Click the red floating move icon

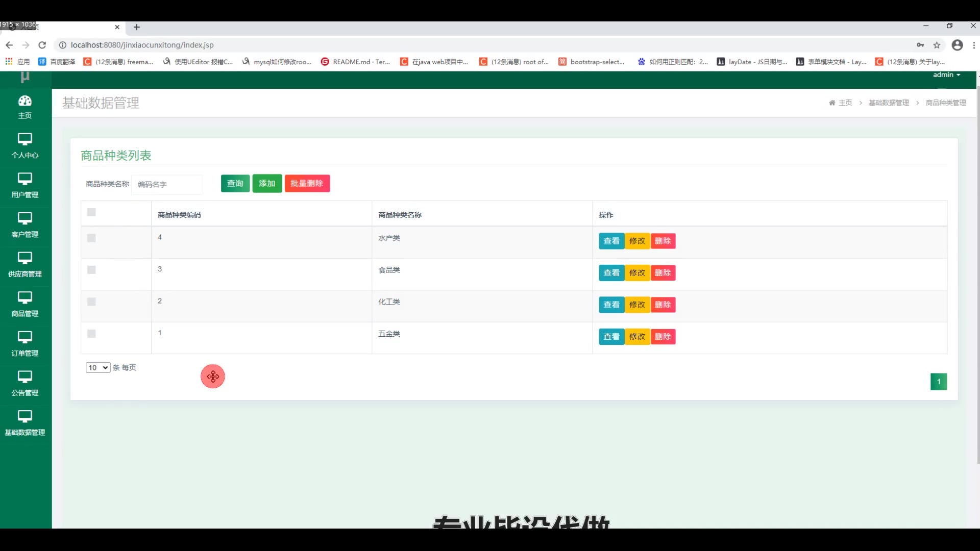[x=213, y=377]
